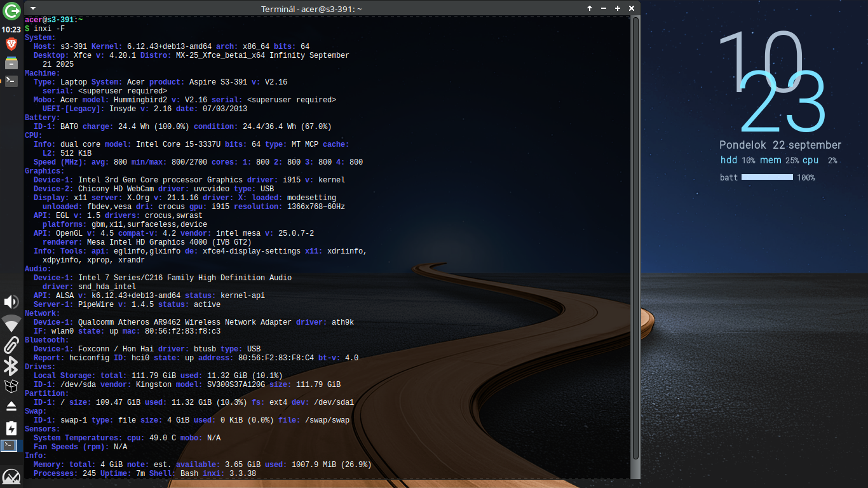Click 'Mesa Intel HD Graphics 4000 (IVB GT2)'
The height and width of the screenshot is (488, 868).
point(169,242)
